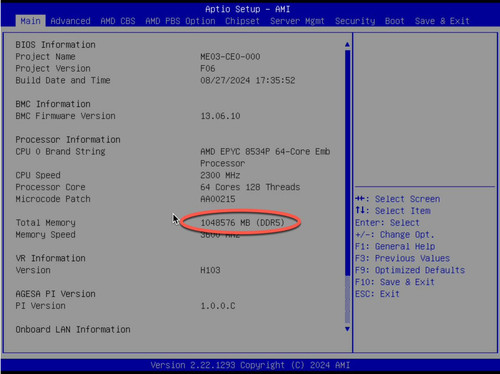This screenshot has width=500, height=374.
Task: Click the Enter: Select help line
Action: [x=387, y=223]
